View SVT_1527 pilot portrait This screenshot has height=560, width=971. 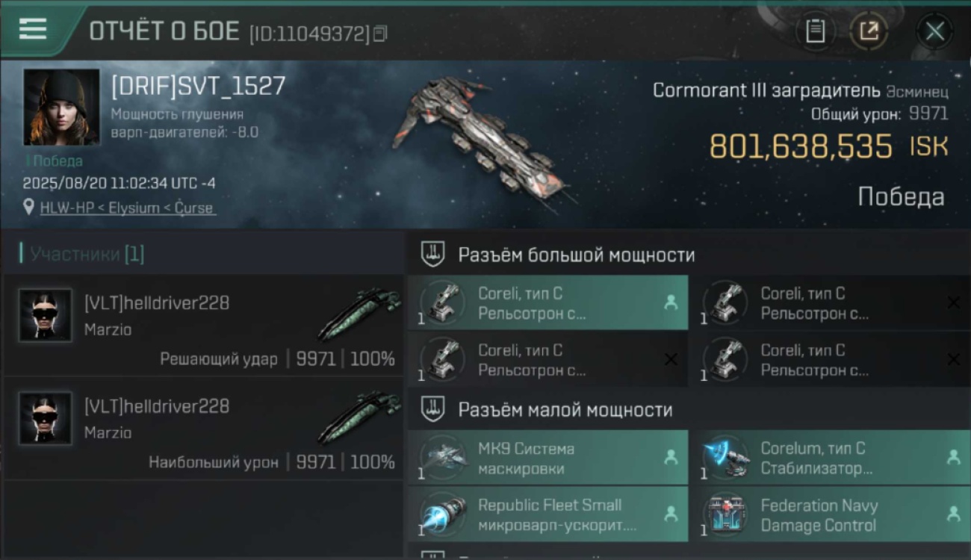pyautogui.click(x=61, y=107)
